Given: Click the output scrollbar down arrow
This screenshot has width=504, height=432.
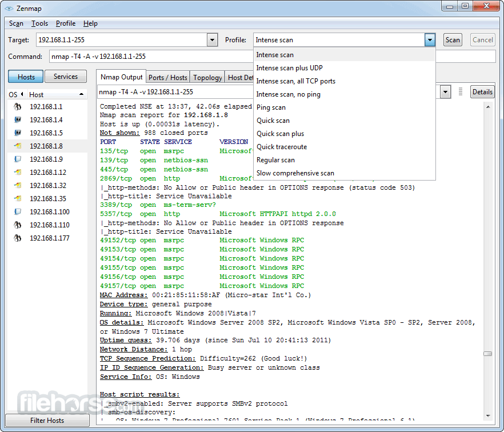Looking at the screenshot, I should [488, 416].
